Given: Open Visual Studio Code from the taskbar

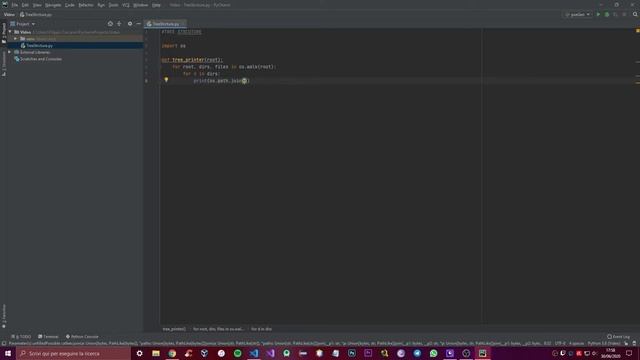Looking at the screenshot, I should [254, 353].
